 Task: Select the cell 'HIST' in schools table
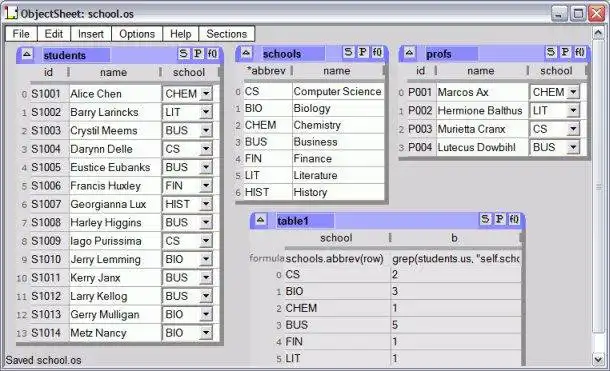coord(268,192)
